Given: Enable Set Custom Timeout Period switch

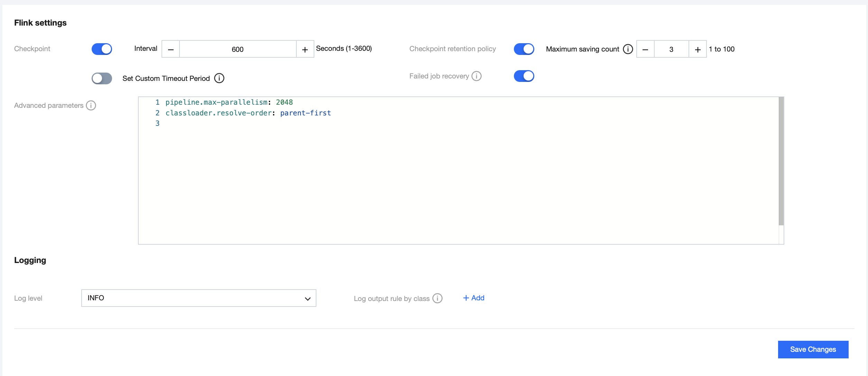Looking at the screenshot, I should 102,78.
